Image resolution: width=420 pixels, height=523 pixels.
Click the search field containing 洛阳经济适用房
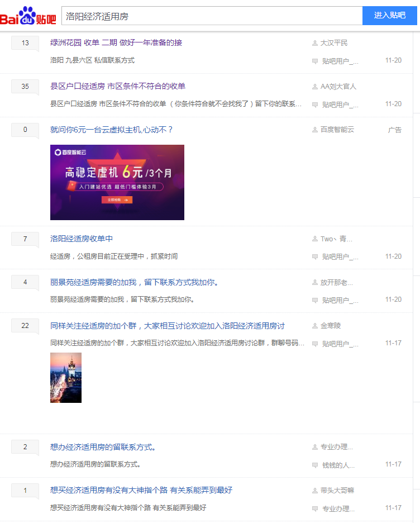212,16
